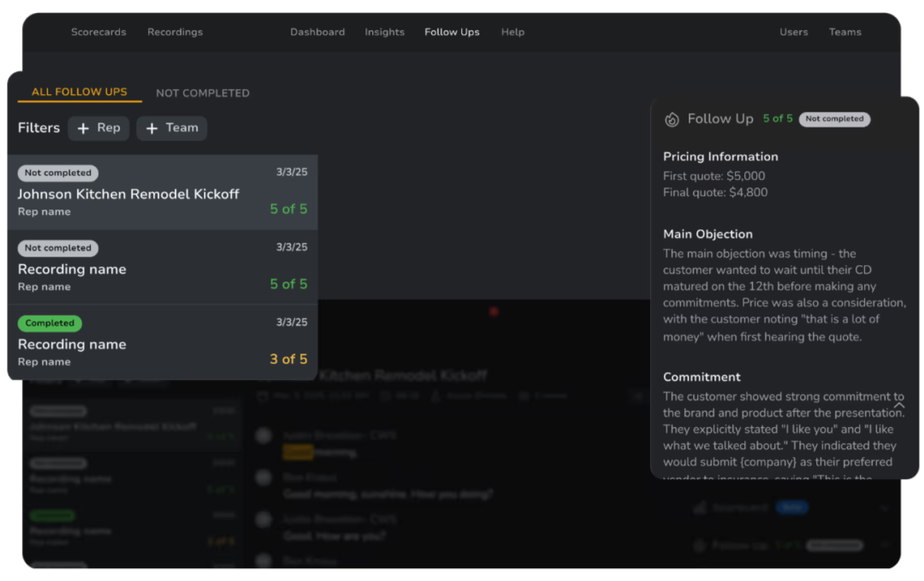Select the Pricing Information heading
The image size is (924, 581).
pyautogui.click(x=720, y=157)
